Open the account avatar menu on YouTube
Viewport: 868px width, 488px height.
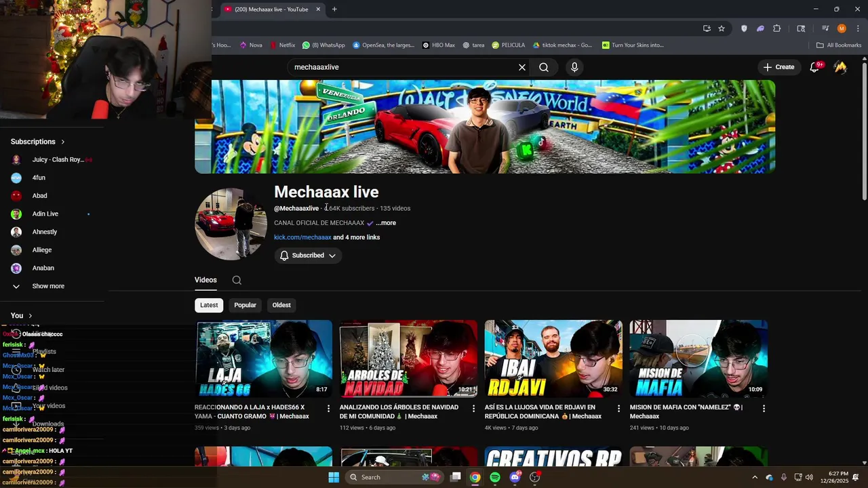click(840, 67)
